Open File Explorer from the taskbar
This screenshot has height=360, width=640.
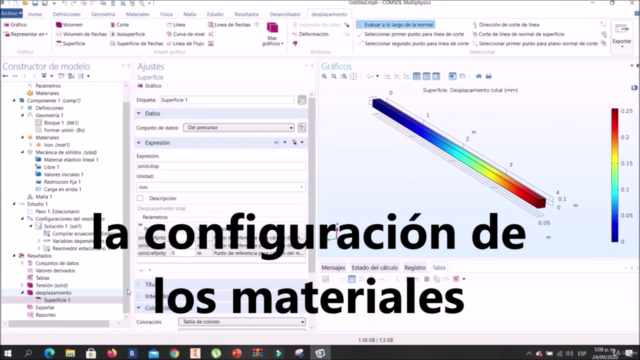tap(70, 353)
